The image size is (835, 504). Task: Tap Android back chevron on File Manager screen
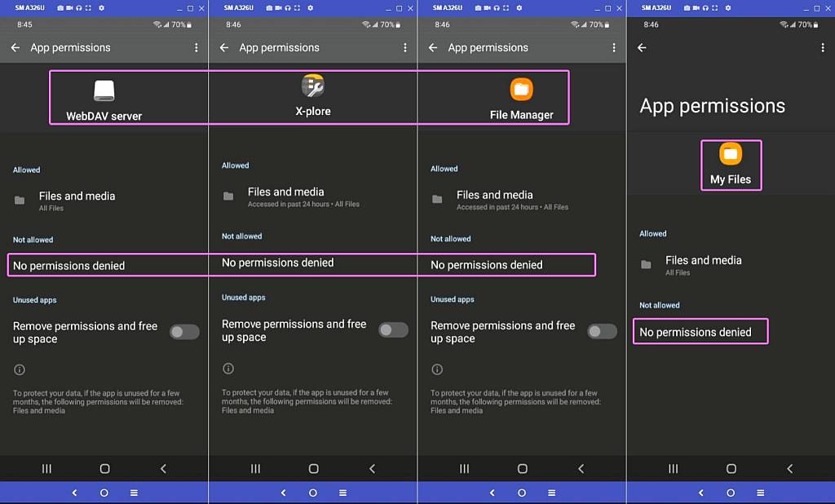pos(581,468)
